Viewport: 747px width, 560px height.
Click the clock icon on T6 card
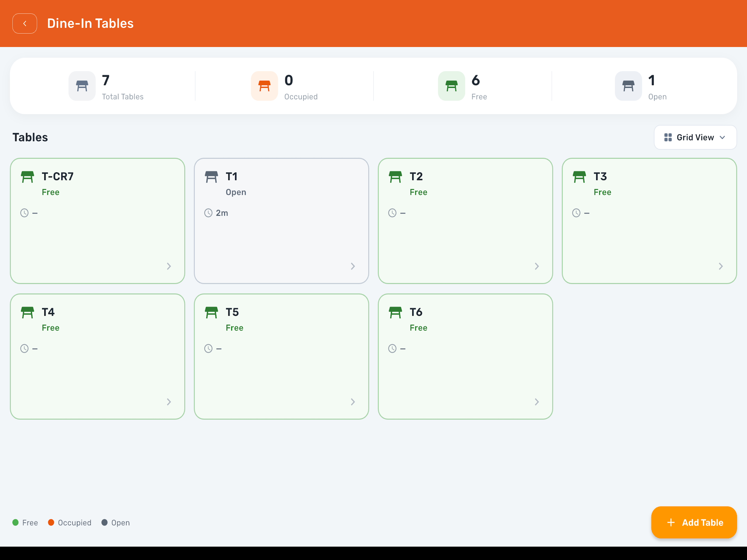click(x=393, y=349)
